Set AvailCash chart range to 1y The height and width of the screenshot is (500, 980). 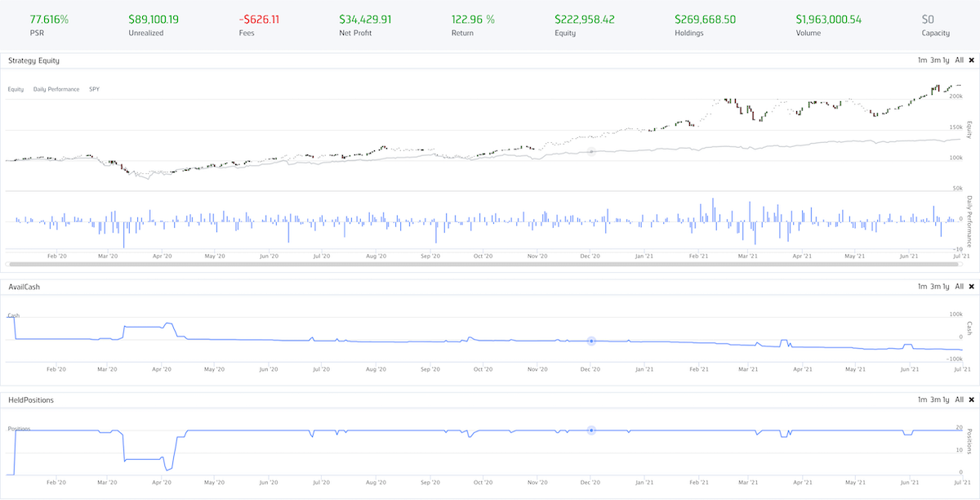click(x=946, y=287)
